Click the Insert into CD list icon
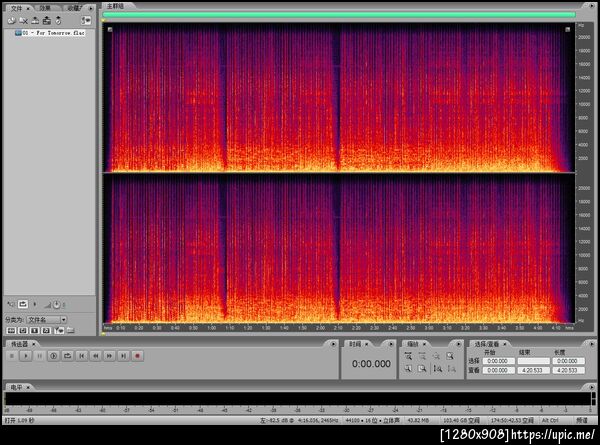 (x=47, y=21)
